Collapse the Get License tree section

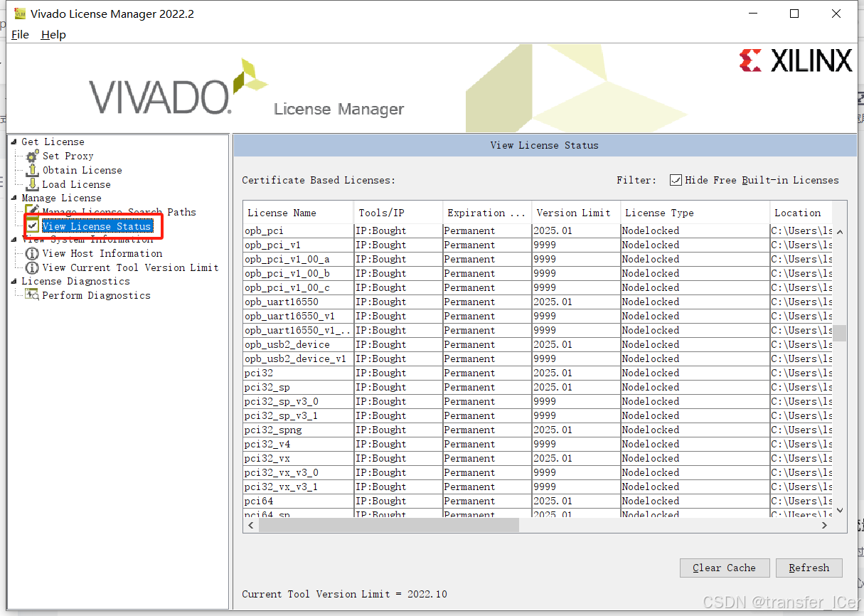pos(14,142)
